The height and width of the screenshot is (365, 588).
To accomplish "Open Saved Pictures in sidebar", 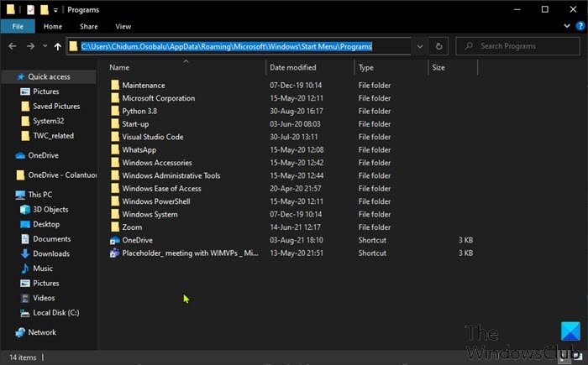I will click(x=56, y=107).
